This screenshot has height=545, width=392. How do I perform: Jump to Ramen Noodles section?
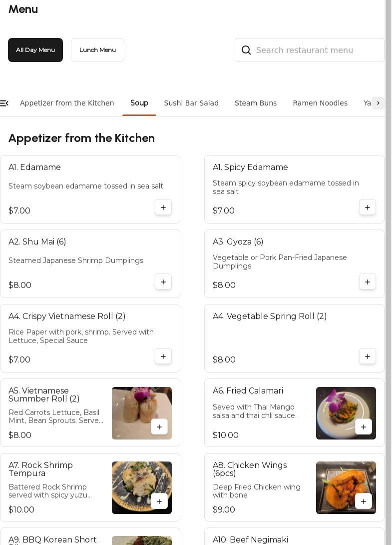pos(320,103)
